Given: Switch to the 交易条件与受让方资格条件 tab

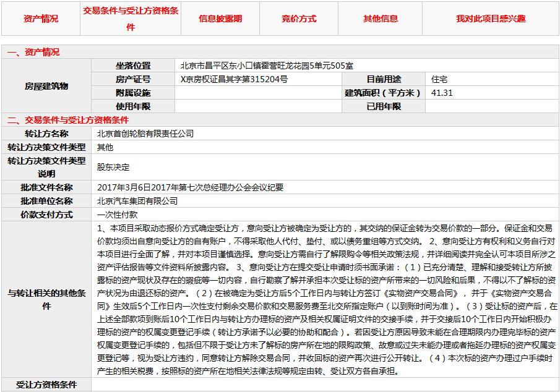Looking at the screenshot, I should pos(131,19).
